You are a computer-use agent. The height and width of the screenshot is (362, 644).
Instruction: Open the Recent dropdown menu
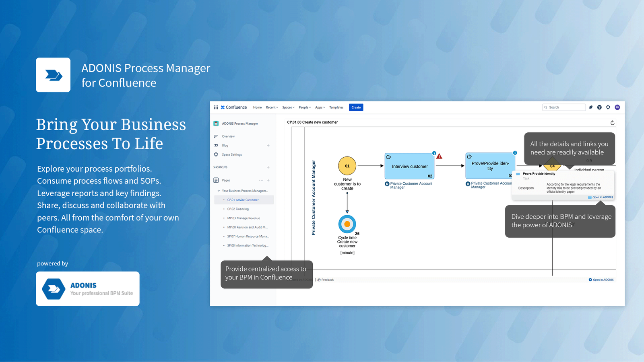[x=272, y=107]
